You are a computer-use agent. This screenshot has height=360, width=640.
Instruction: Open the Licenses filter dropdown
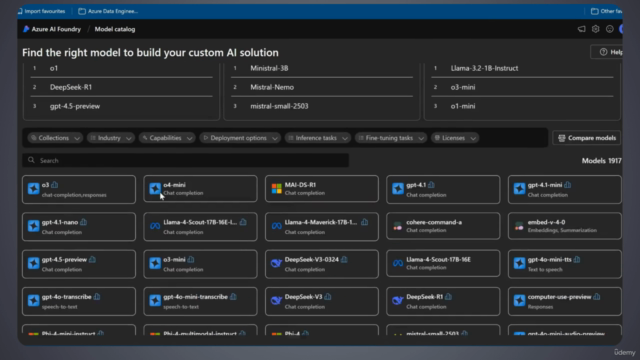(455, 138)
